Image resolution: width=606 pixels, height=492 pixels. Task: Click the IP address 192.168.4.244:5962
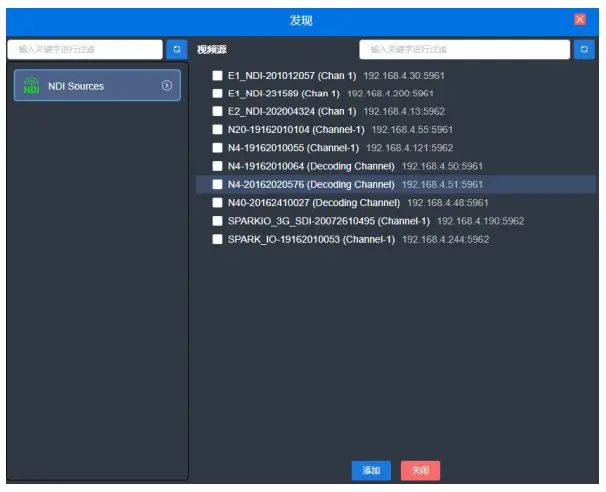tap(446, 239)
